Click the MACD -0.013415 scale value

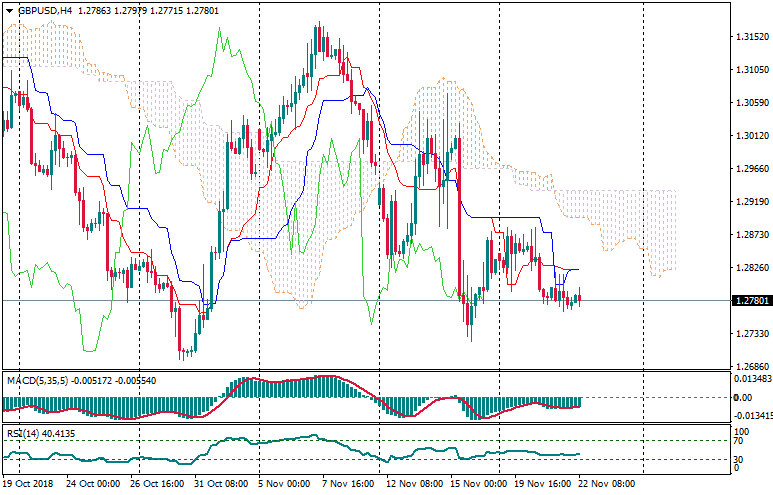click(750, 415)
